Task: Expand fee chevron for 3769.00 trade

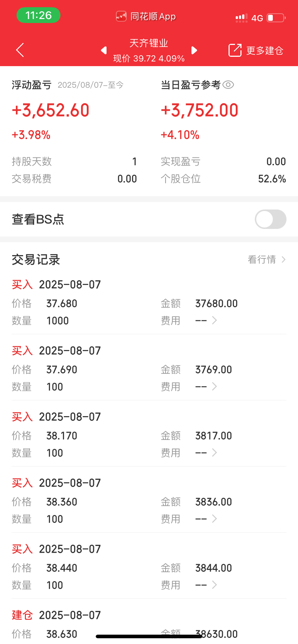Action: click(x=215, y=386)
